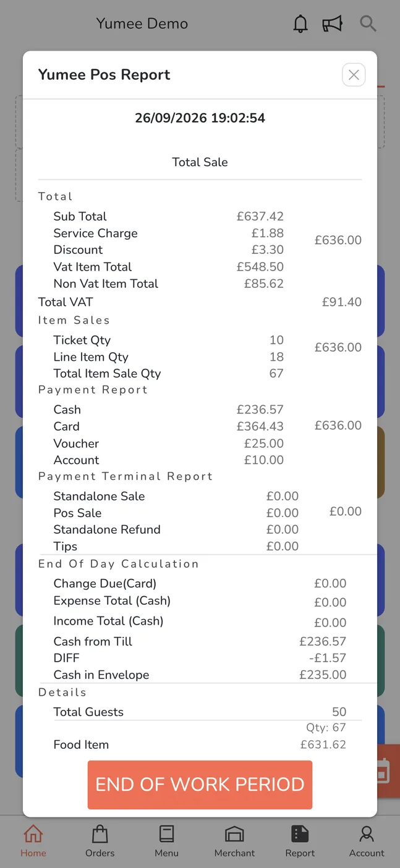Tap the Card payment amount row
This screenshot has width=400, height=868.
[169, 426]
